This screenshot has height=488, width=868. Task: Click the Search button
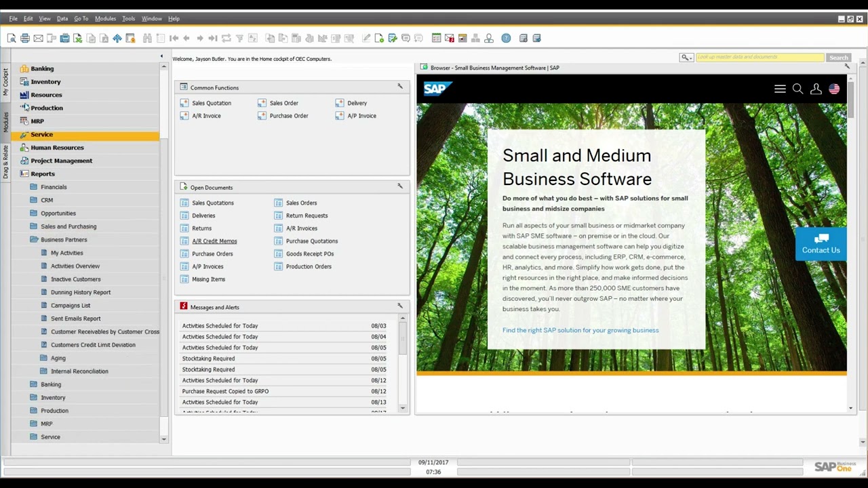click(x=839, y=58)
